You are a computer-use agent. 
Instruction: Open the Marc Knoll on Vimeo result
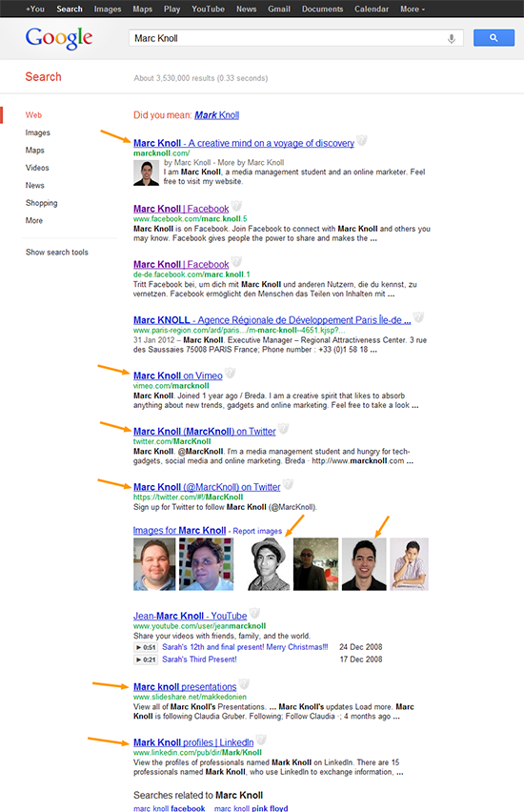tap(177, 376)
